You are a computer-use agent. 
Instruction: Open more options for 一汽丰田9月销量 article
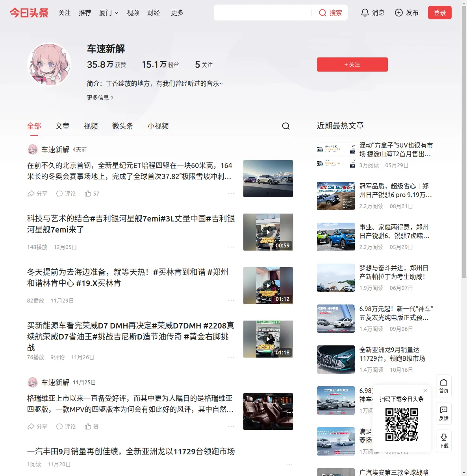[289, 464]
